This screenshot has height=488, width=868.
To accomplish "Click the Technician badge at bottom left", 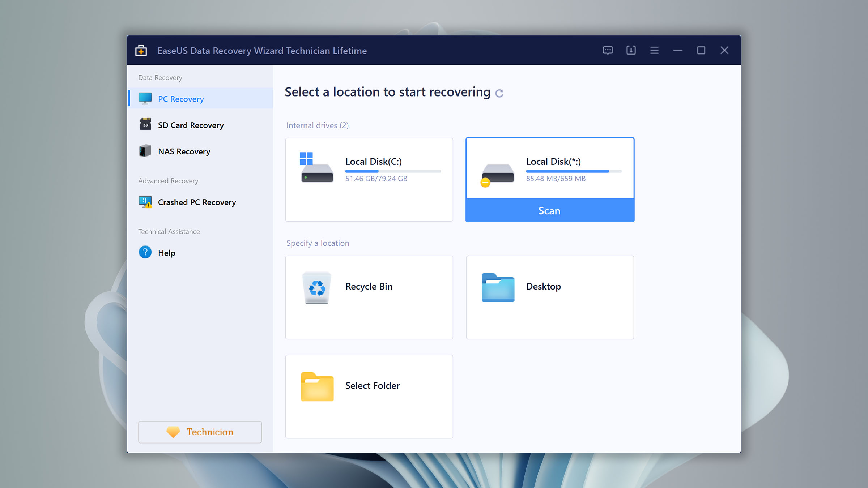I will tap(200, 432).
